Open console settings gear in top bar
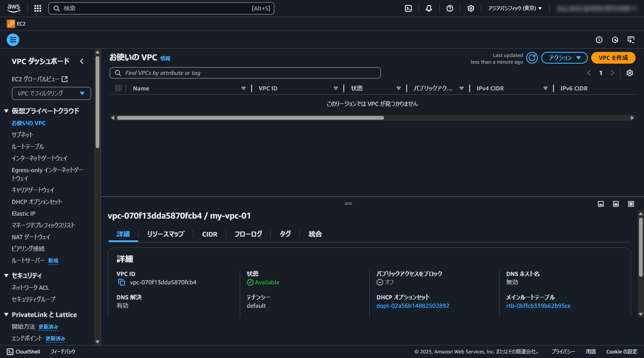 click(x=471, y=8)
